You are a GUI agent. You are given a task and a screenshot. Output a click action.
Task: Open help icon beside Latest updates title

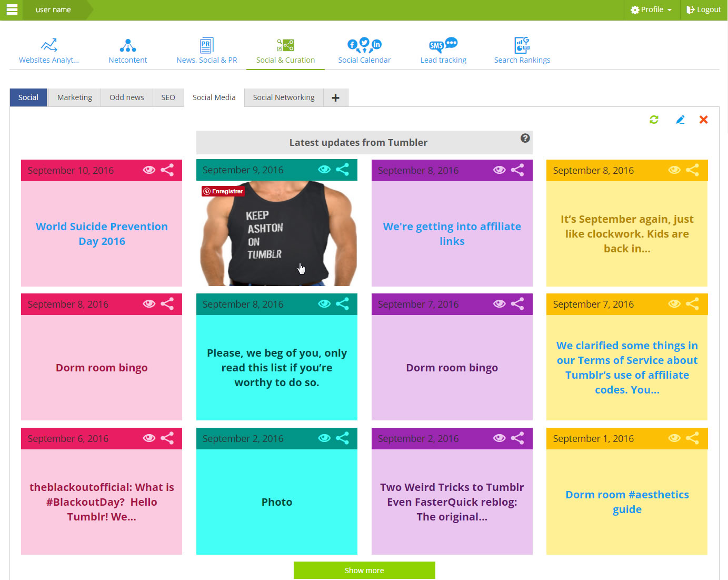click(525, 138)
